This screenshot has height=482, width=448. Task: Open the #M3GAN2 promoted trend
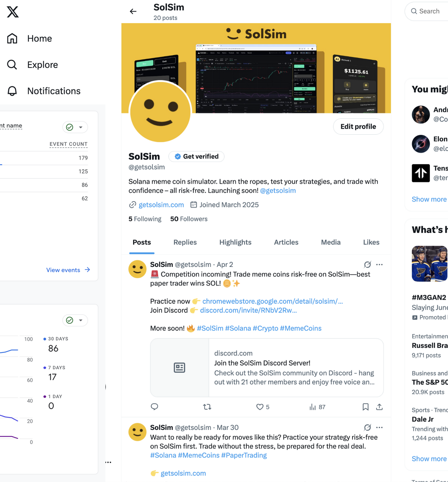pyautogui.click(x=429, y=298)
